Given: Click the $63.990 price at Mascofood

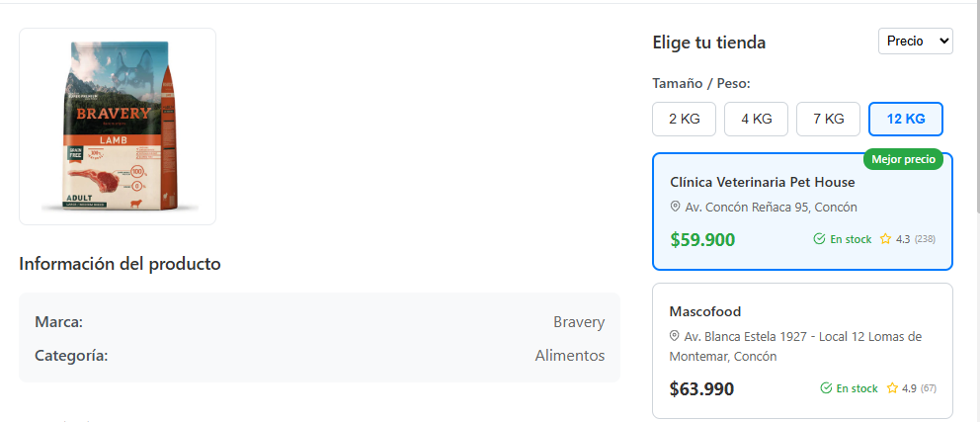Looking at the screenshot, I should (701, 388).
